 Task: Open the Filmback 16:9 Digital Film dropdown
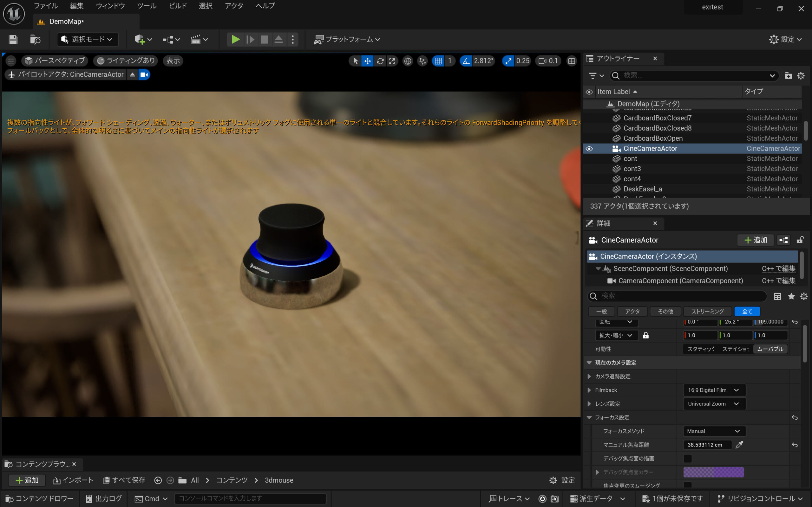[x=714, y=390]
